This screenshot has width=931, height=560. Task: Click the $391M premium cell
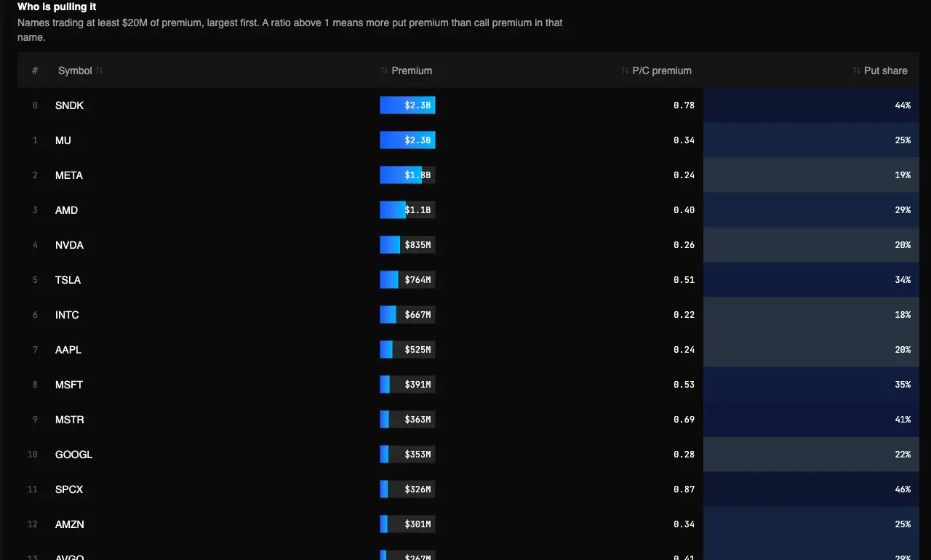tap(407, 385)
